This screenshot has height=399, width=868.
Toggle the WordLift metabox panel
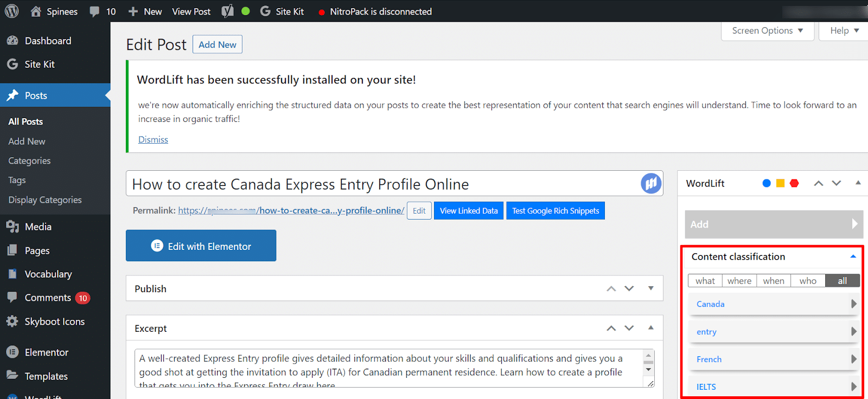pyautogui.click(x=858, y=183)
